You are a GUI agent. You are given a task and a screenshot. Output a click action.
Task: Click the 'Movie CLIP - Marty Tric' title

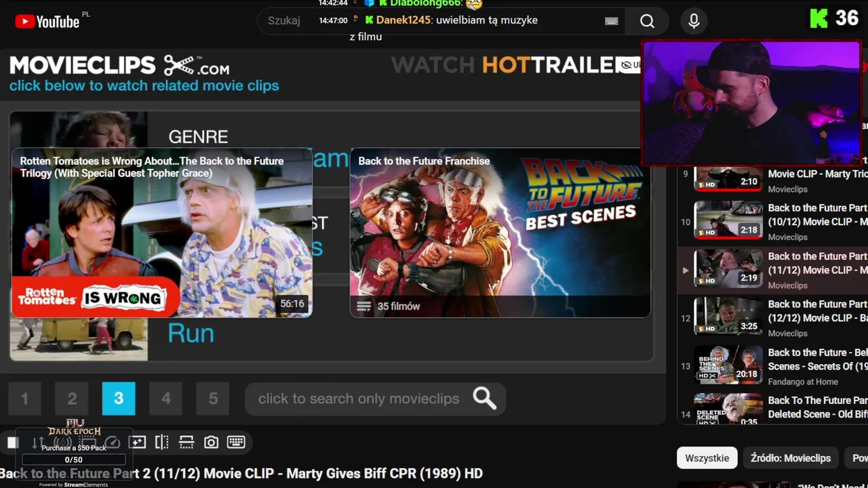(818, 174)
